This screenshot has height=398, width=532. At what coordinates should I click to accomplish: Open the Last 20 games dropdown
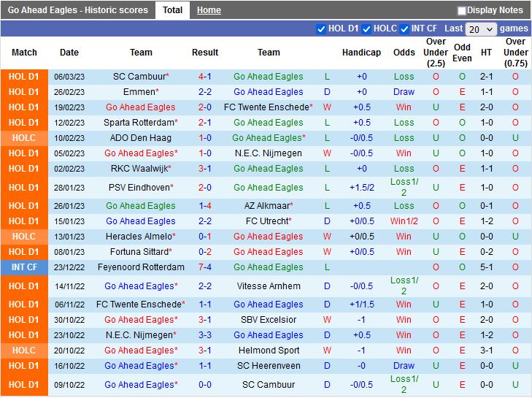[x=481, y=29]
